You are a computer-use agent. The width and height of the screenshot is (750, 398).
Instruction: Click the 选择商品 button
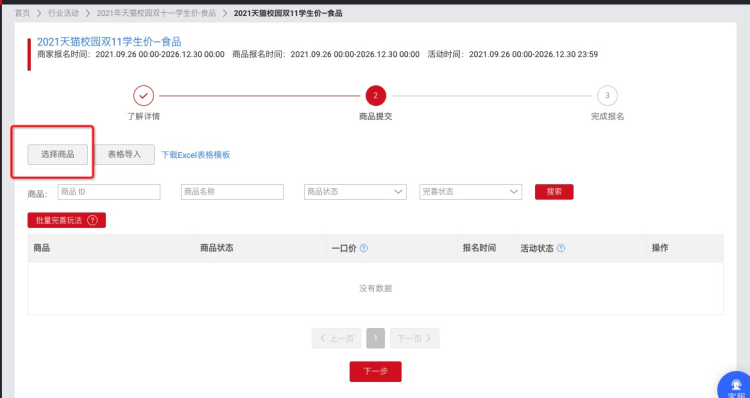point(57,155)
